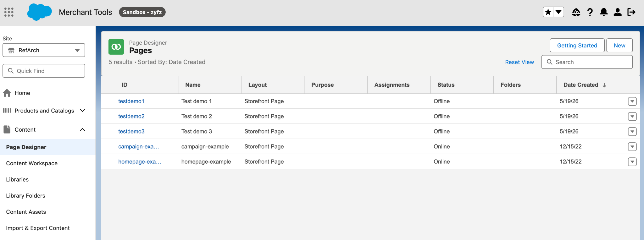Click the Sandbox - zyfz badge
The image size is (644, 240).
(x=142, y=12)
